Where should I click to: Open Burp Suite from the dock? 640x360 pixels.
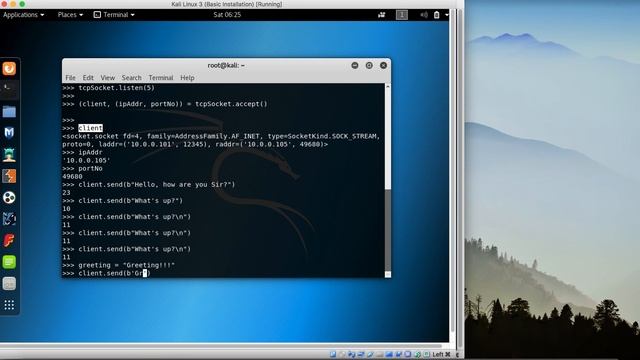(x=9, y=176)
